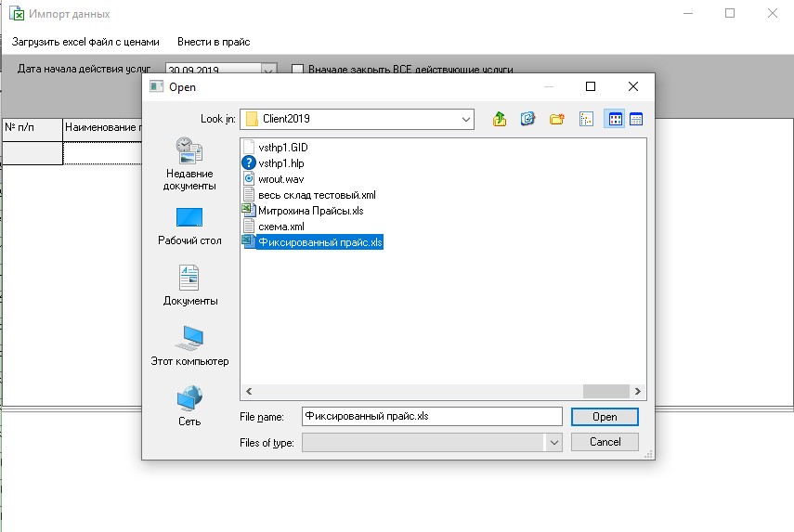Close the Open dialog window
Screen dimensions: 794x532
click(633, 87)
